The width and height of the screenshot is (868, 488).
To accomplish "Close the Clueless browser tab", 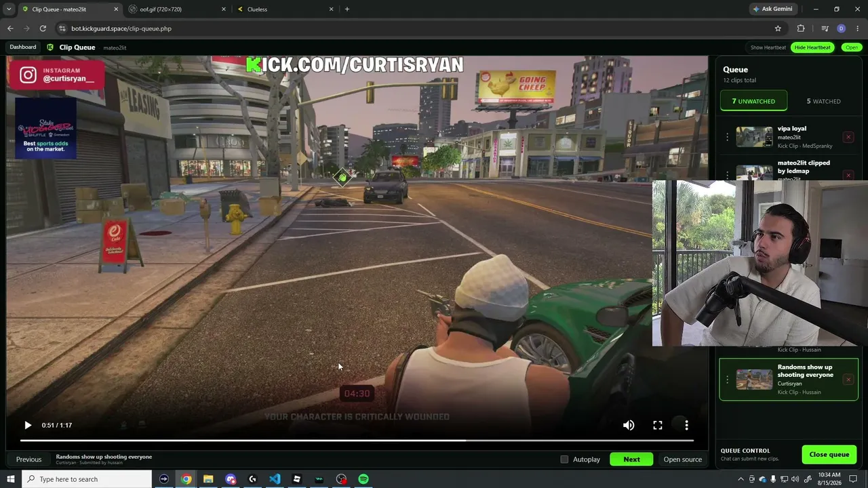I will (x=331, y=9).
